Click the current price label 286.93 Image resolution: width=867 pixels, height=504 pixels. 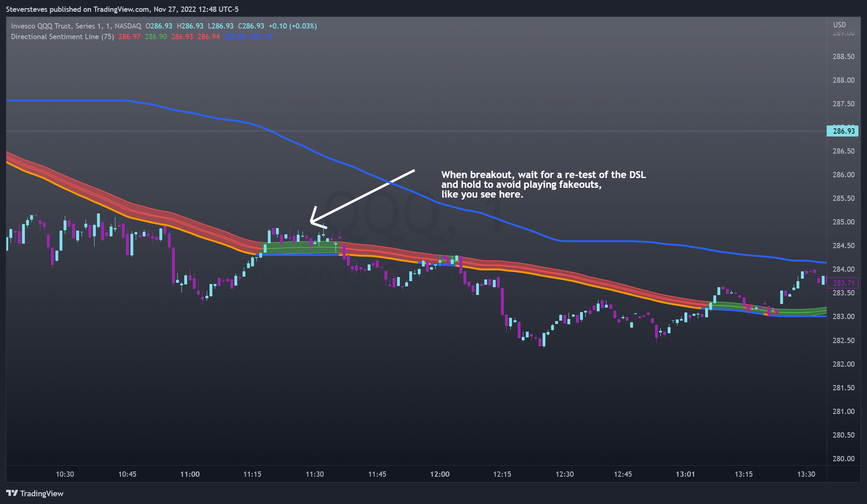point(843,131)
